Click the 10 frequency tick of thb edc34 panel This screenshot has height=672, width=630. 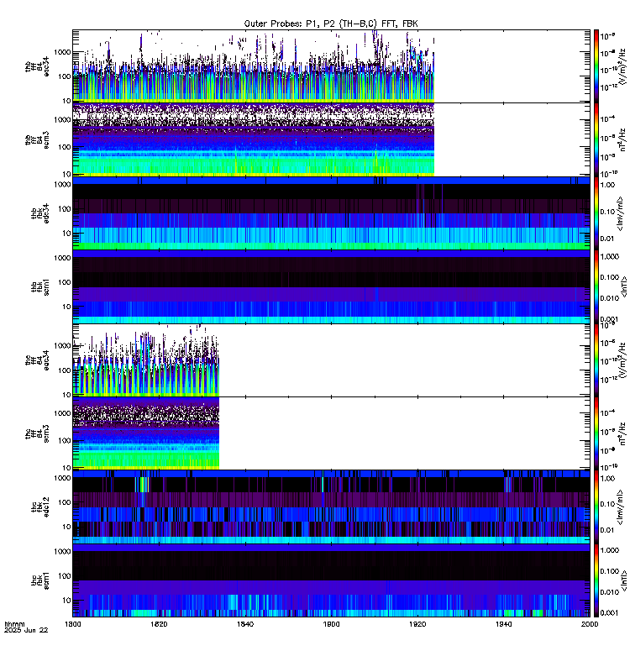click(x=67, y=234)
